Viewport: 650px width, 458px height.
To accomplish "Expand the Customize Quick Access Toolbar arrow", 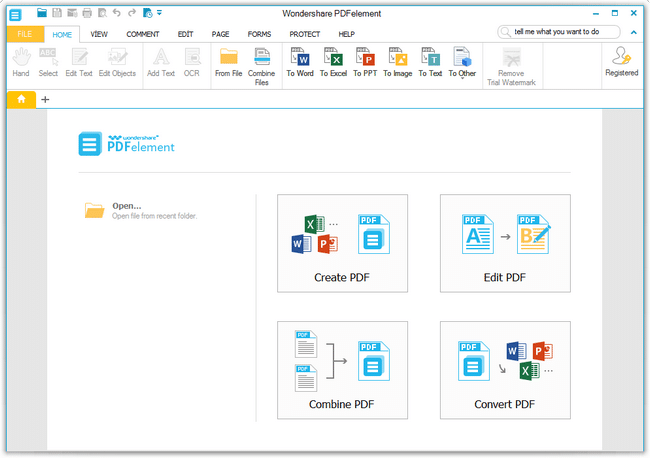I will coord(159,13).
